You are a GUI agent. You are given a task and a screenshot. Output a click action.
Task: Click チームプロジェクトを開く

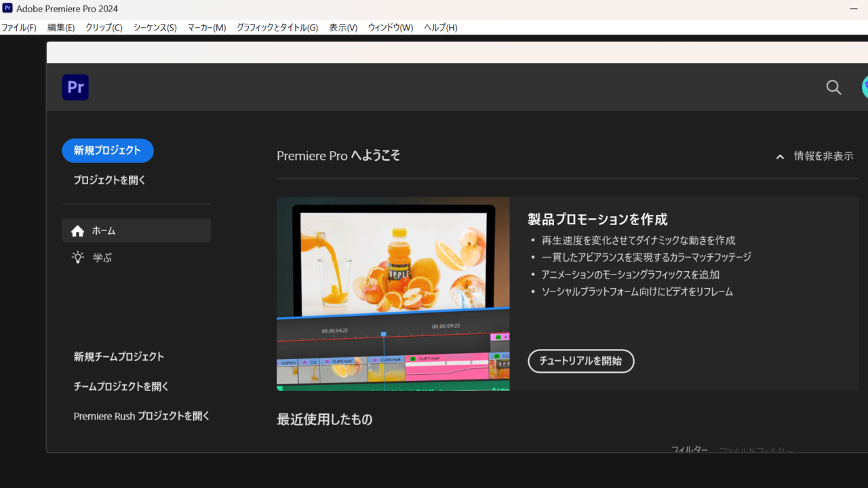[121, 386]
